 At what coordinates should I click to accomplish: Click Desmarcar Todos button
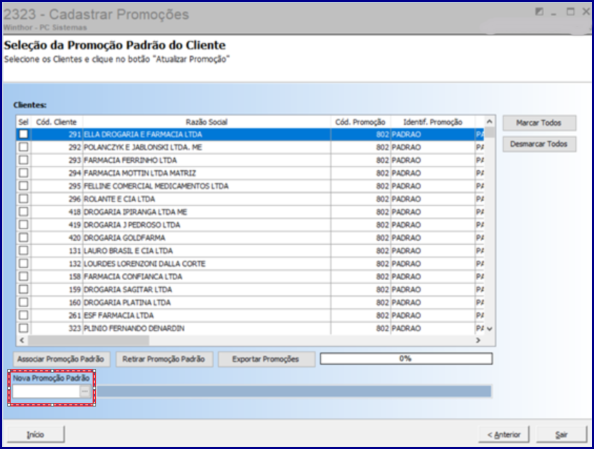[x=539, y=144]
